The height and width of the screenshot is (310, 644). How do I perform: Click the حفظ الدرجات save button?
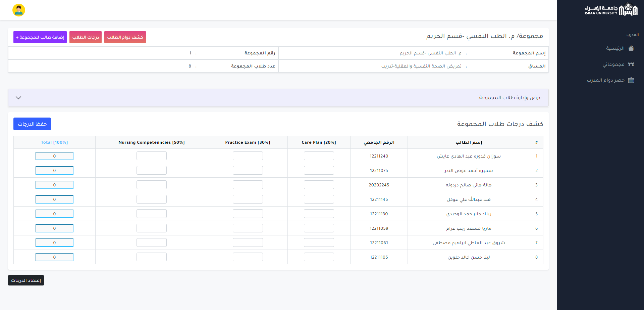click(32, 124)
